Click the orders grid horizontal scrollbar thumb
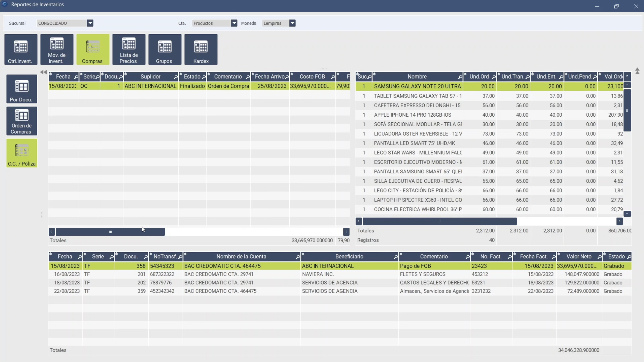Image resolution: width=644 pixels, height=362 pixels. 110,232
